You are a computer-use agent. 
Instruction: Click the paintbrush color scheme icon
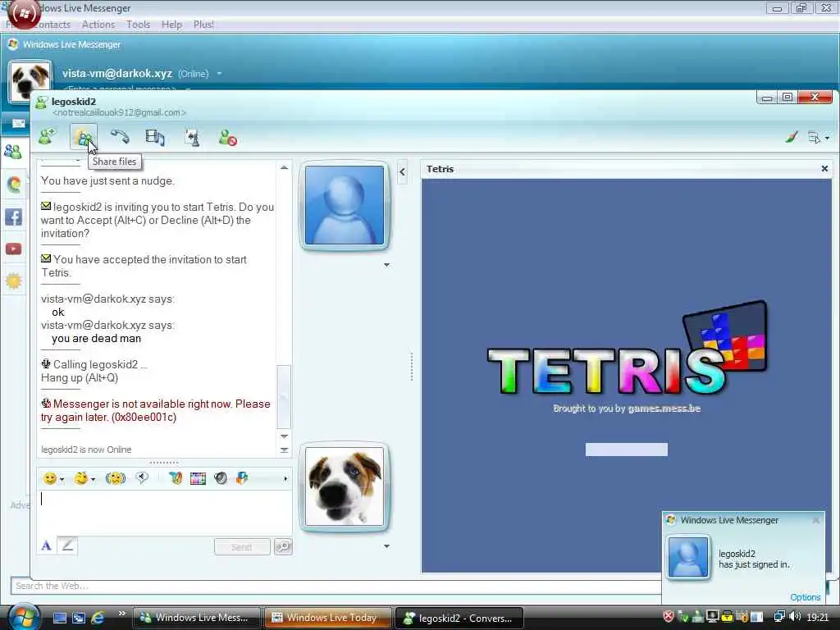[x=792, y=137]
